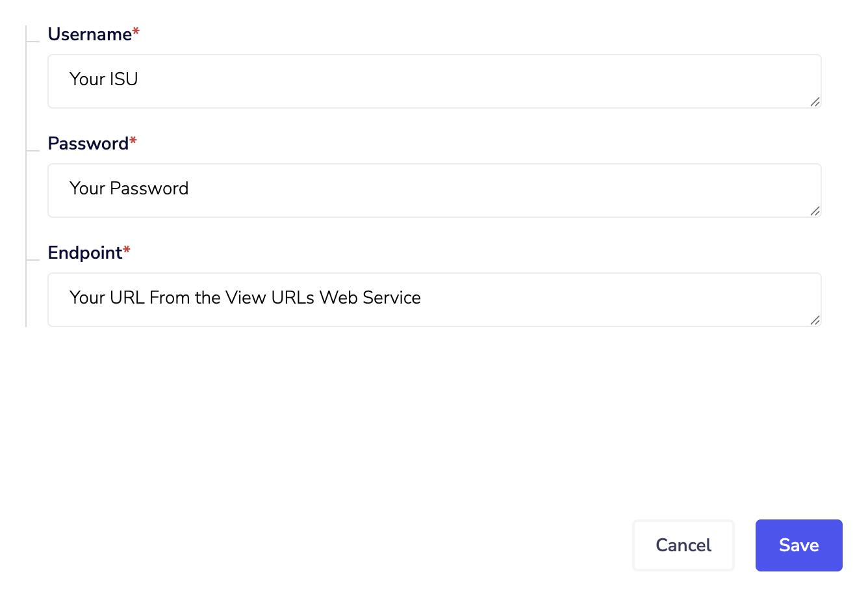
Task: Click the Username label text
Action: (x=90, y=34)
